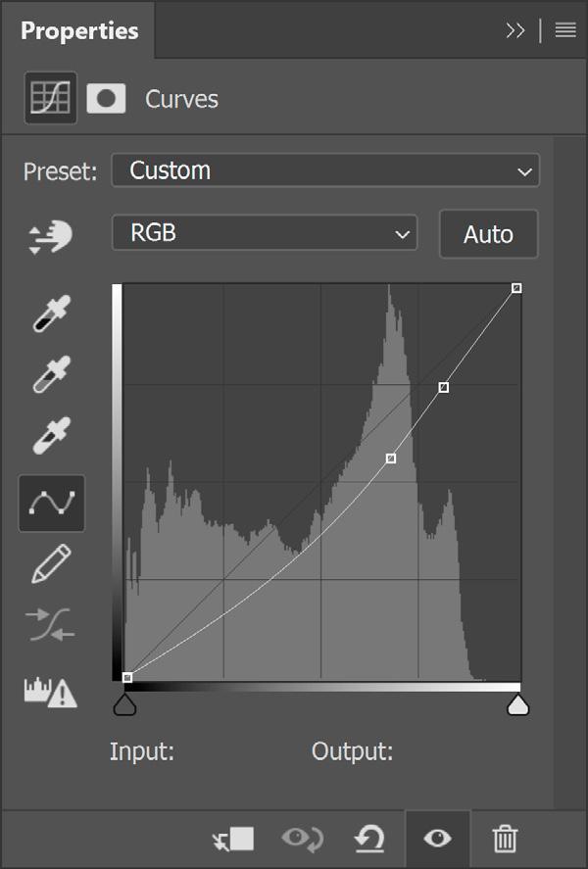Image resolution: width=588 pixels, height=869 pixels.
Task: Click the histogram accuracy warning icon
Action: (x=50, y=693)
